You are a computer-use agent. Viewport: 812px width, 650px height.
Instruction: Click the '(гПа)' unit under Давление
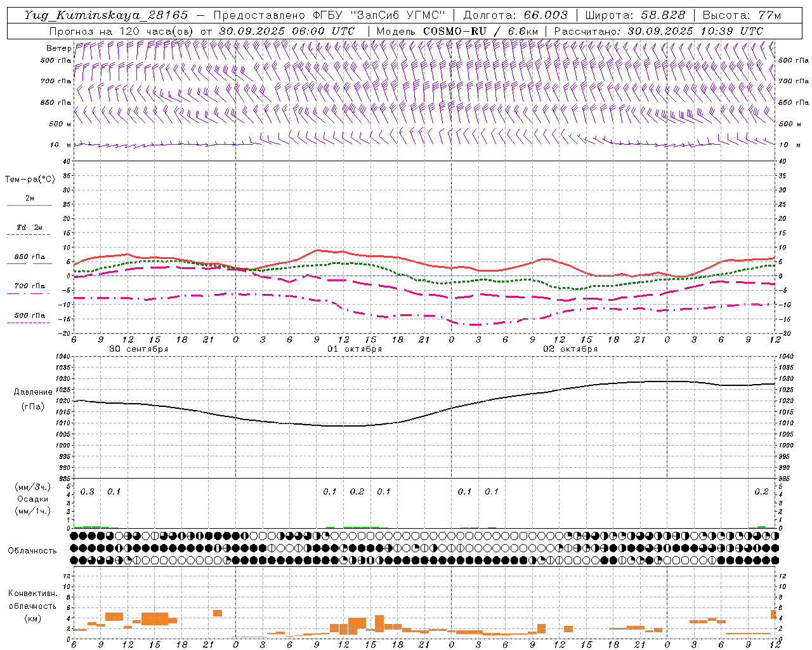pyautogui.click(x=33, y=406)
